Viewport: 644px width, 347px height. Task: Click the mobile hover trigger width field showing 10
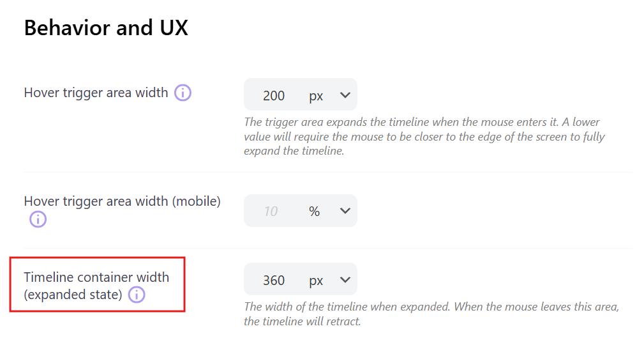click(271, 211)
